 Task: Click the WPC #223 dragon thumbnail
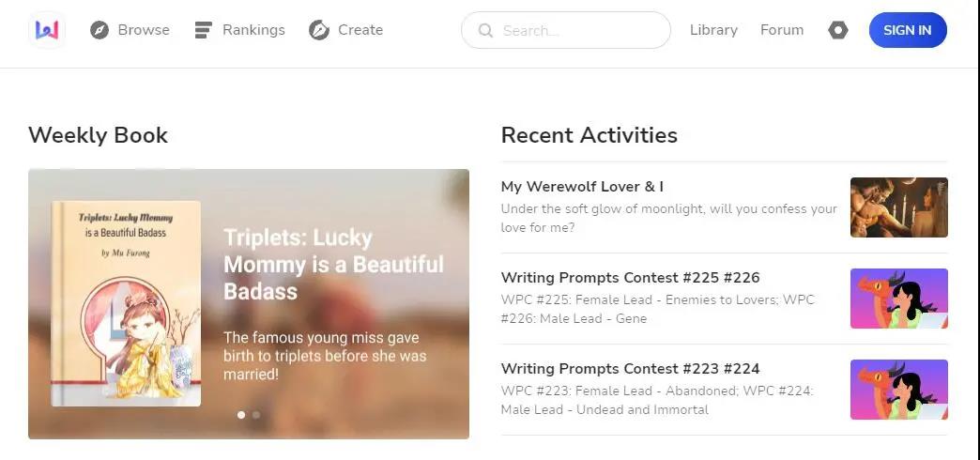898,390
